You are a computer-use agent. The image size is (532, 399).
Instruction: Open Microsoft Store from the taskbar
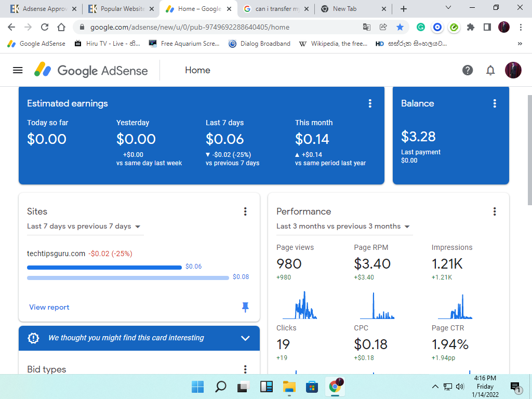(x=312, y=387)
